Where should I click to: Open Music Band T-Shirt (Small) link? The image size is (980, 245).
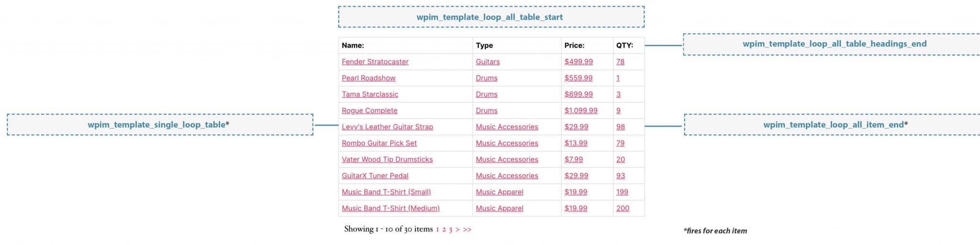[386, 192]
